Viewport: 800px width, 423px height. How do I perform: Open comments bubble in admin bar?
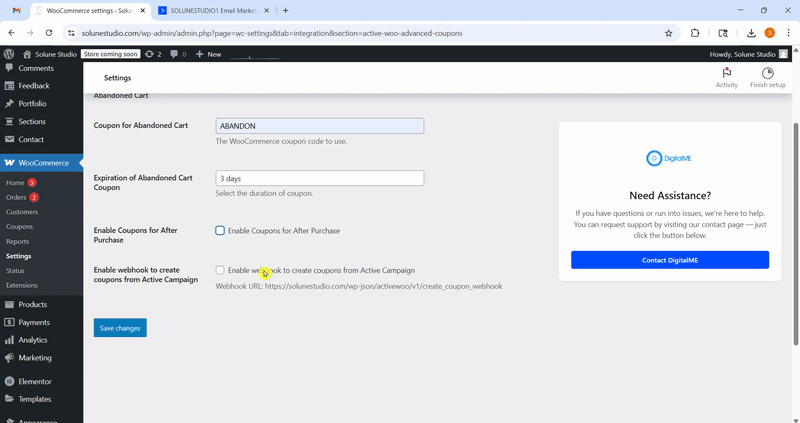click(178, 54)
